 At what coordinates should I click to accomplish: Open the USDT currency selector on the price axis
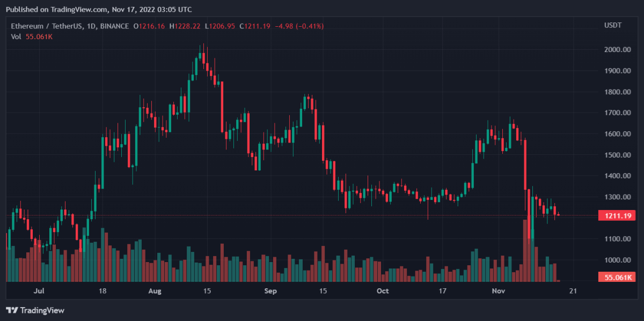click(612, 26)
